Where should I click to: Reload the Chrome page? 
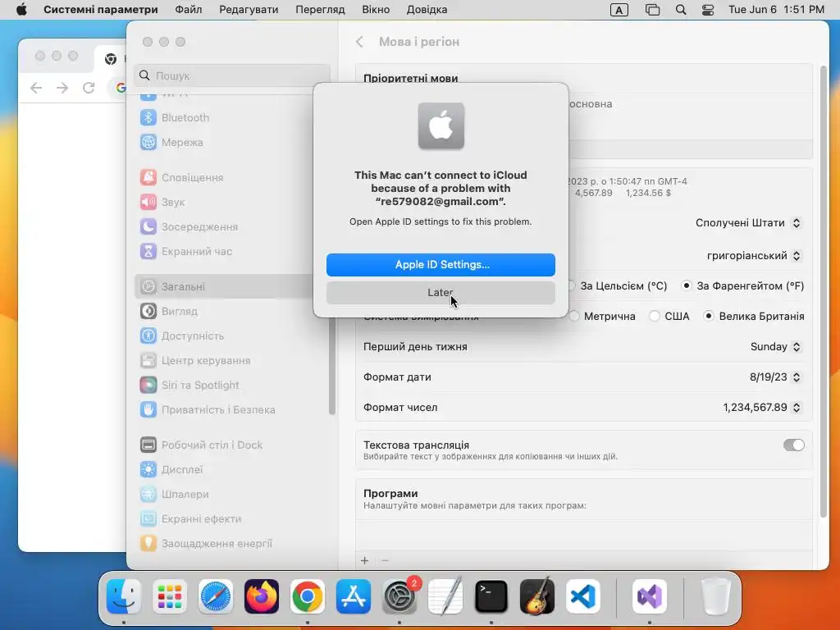pyautogui.click(x=89, y=88)
